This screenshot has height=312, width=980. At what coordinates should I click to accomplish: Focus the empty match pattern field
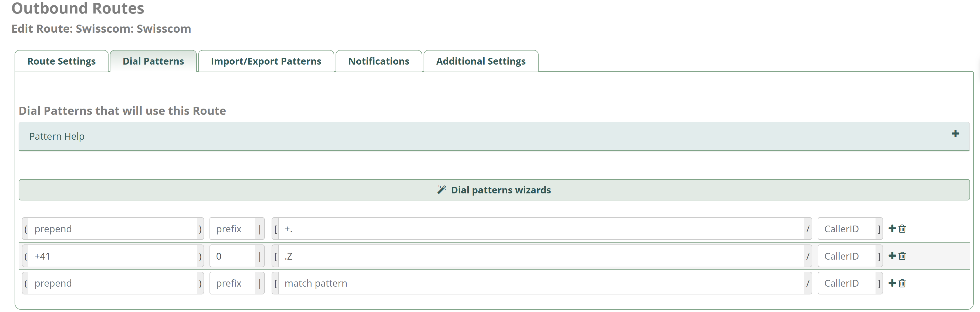coord(541,283)
